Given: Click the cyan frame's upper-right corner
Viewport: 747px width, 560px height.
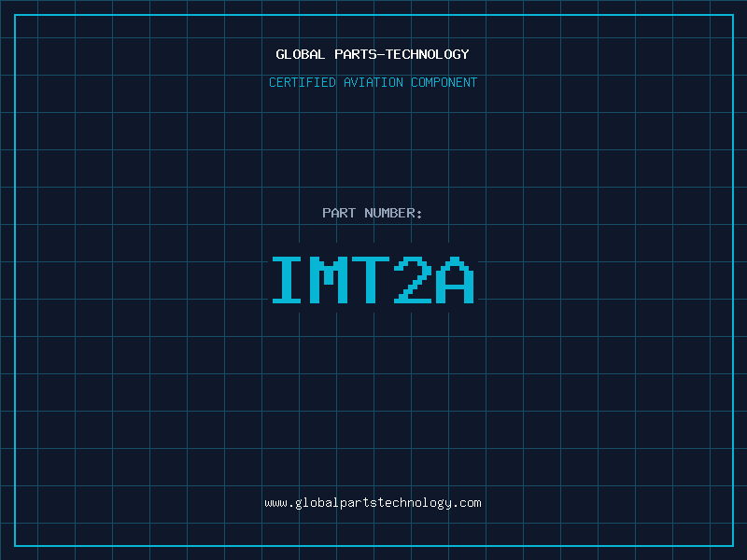Looking at the screenshot, I should (x=732, y=15).
